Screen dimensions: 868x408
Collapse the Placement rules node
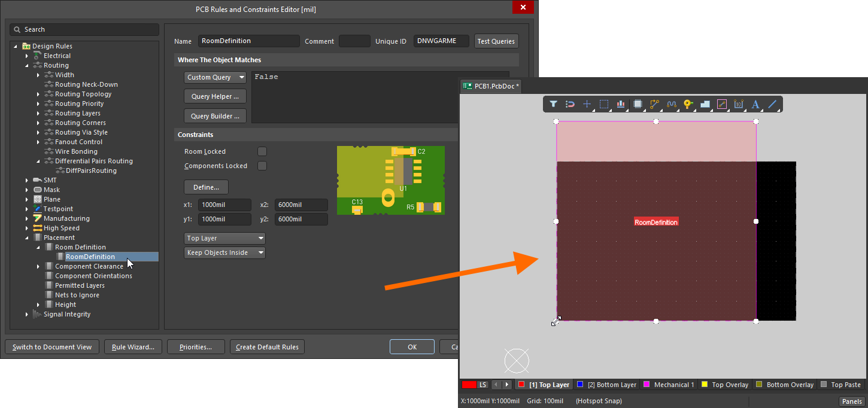tap(27, 238)
